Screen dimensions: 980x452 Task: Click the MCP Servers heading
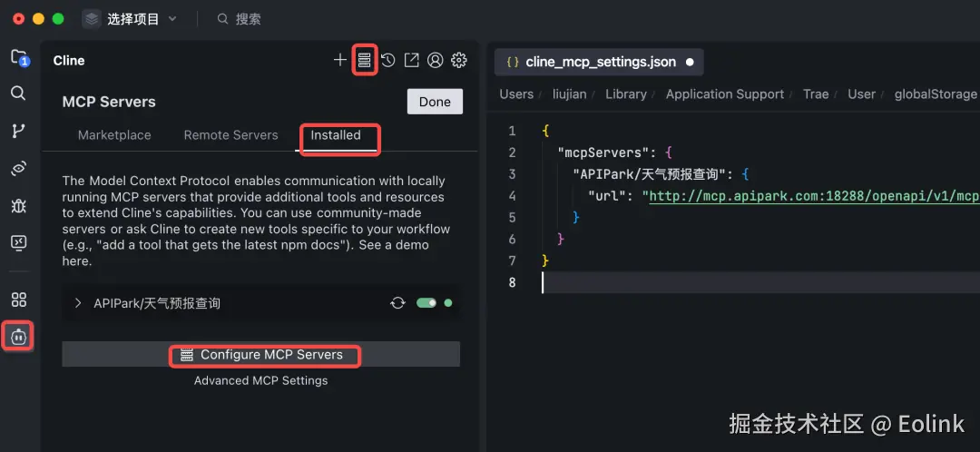(109, 102)
